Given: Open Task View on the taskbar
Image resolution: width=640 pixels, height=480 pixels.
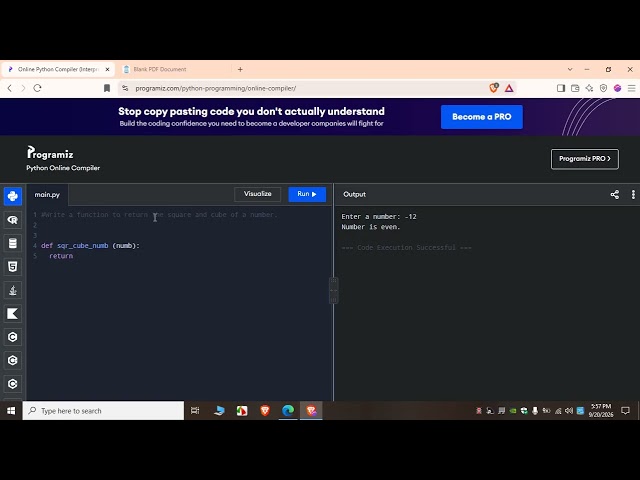Looking at the screenshot, I should [195, 411].
